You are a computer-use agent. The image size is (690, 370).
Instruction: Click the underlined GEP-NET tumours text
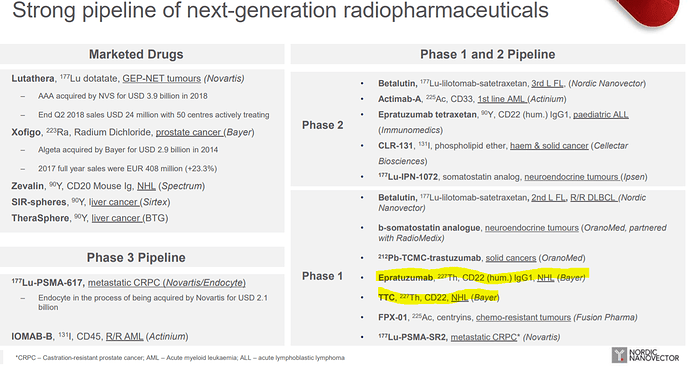click(x=161, y=79)
